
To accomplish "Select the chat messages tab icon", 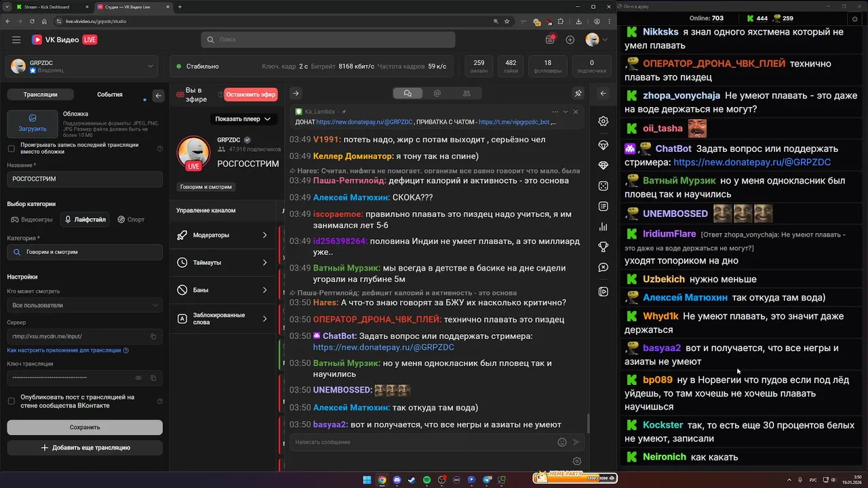I will pos(408,94).
